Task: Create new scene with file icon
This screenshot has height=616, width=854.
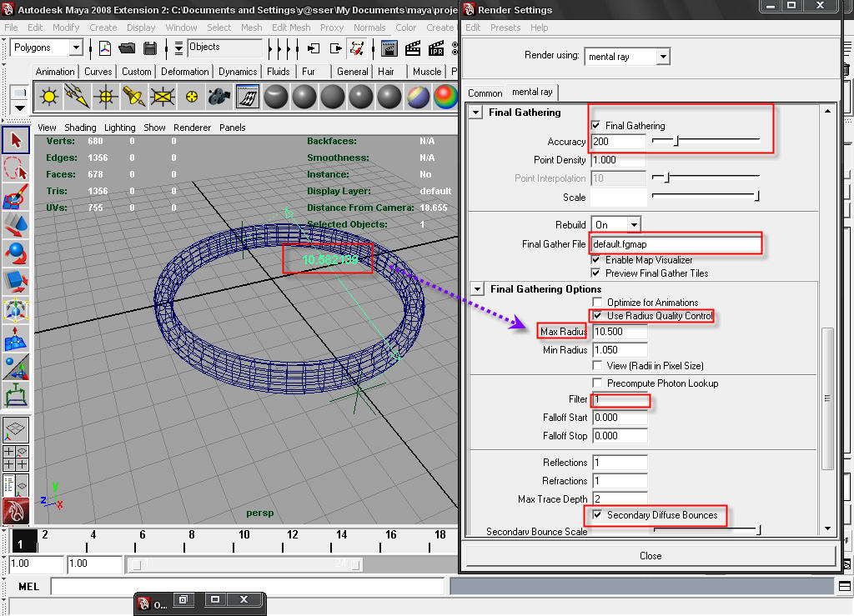Action: tap(105, 48)
